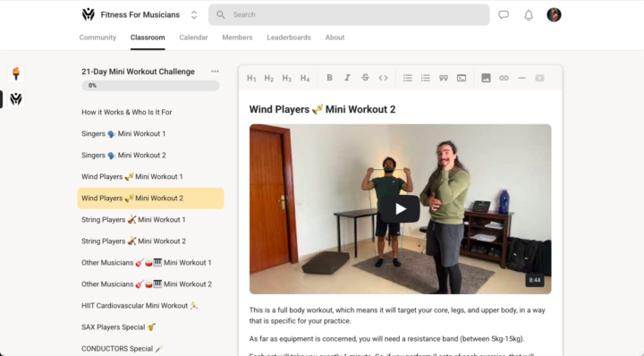Open the course options three-dot menu

(x=215, y=71)
